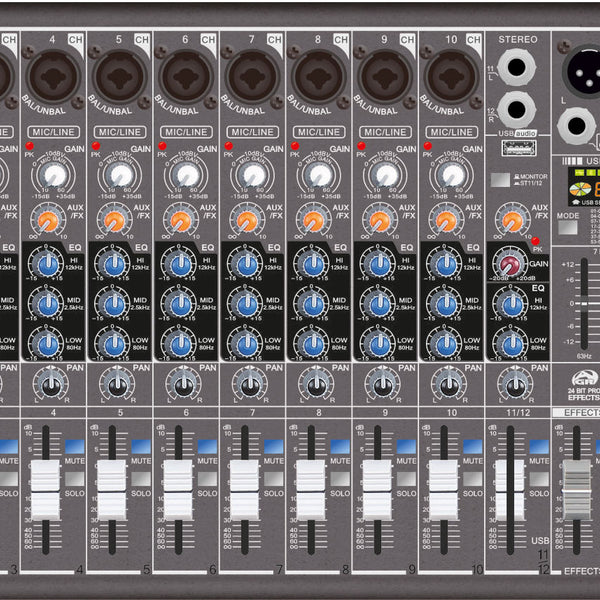The width and height of the screenshot is (600, 600).
Task: Click the channel 10 combo input jack
Action: click(x=452, y=76)
